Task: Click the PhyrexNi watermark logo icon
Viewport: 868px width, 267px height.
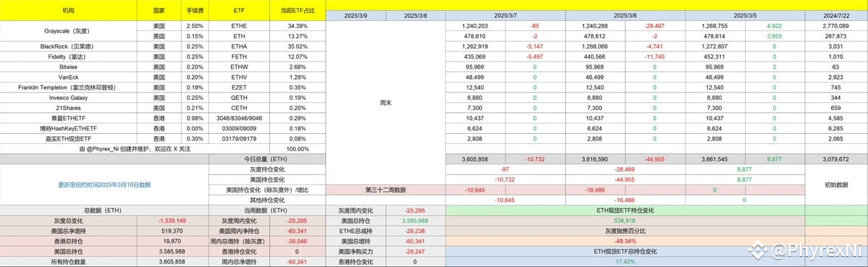Action: [758, 252]
